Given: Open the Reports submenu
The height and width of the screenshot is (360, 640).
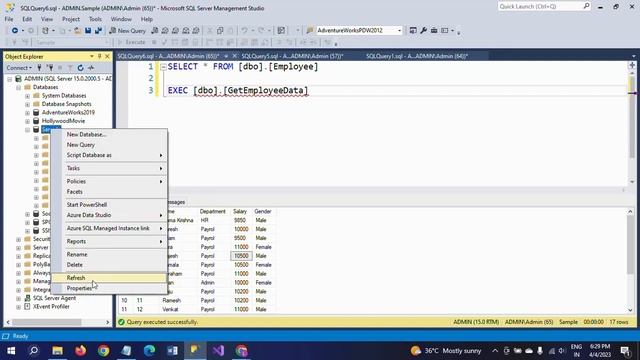Looking at the screenshot, I should (x=109, y=242).
